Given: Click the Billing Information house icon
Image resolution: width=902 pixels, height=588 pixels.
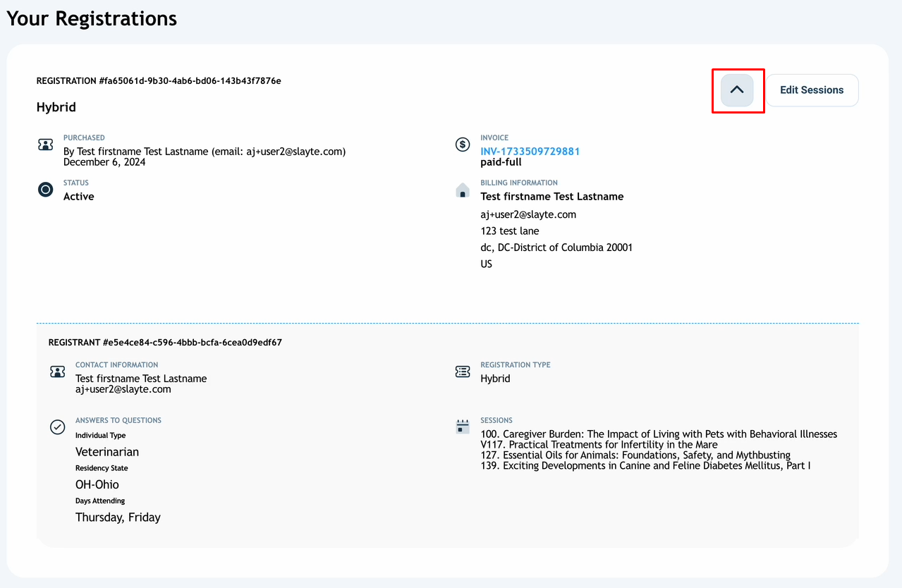Looking at the screenshot, I should pyautogui.click(x=463, y=190).
